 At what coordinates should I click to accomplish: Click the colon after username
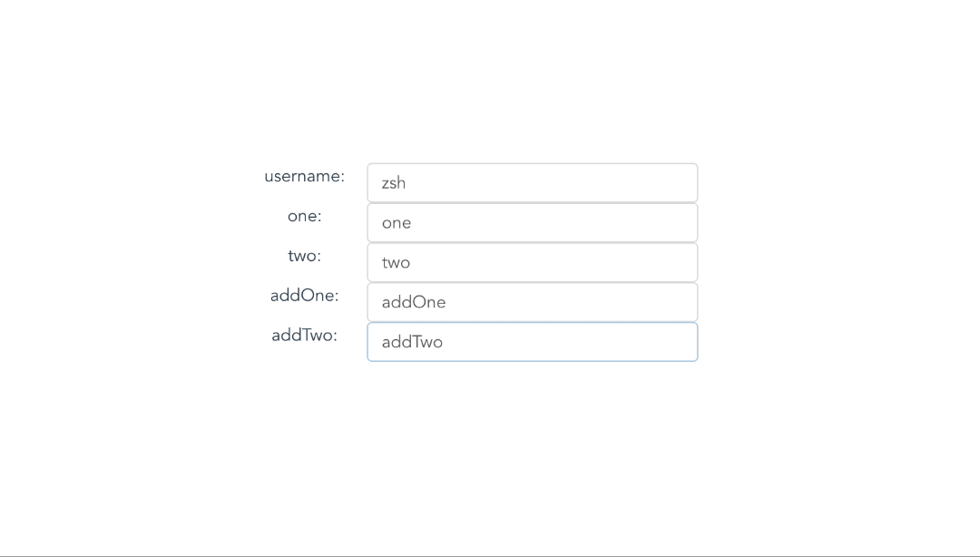click(x=343, y=176)
